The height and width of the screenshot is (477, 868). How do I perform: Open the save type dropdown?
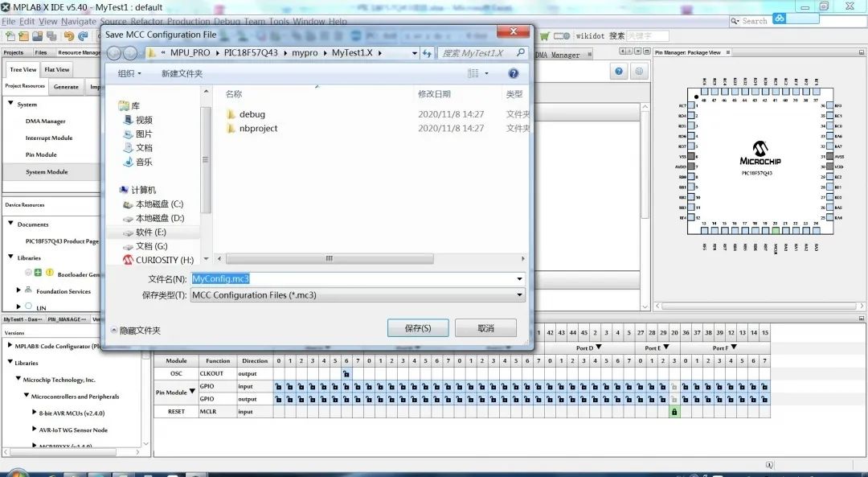(x=519, y=295)
